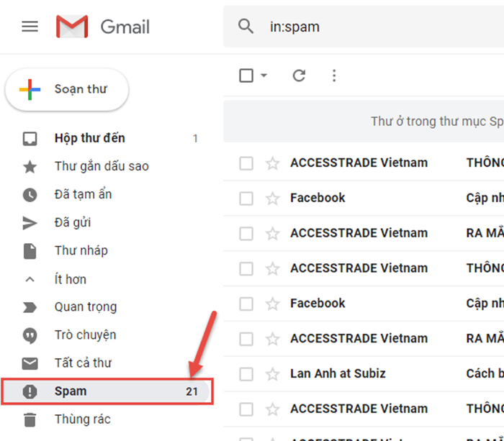Open the first Facebook email
Image resolution: width=504 pixels, height=441 pixels.
[x=364, y=198]
